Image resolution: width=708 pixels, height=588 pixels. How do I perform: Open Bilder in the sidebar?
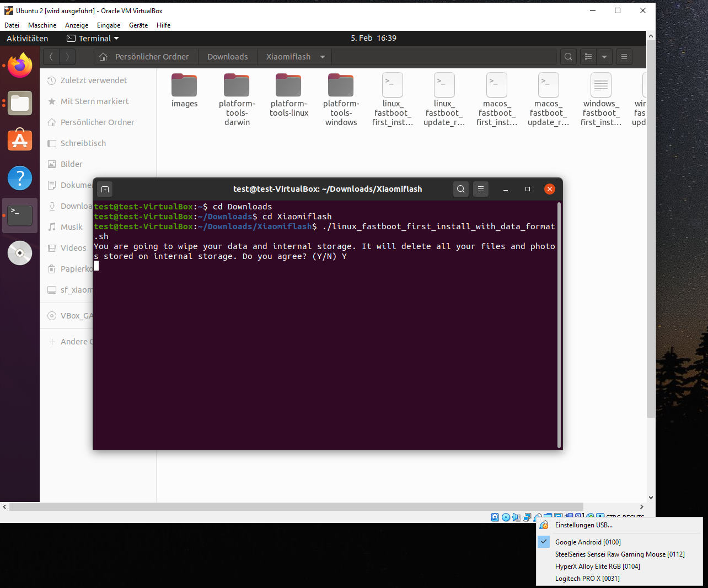tap(98, 164)
